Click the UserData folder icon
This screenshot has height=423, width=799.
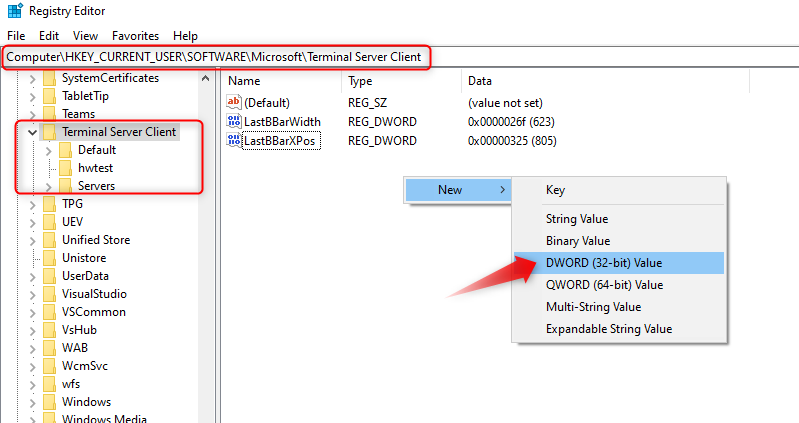tap(49, 276)
